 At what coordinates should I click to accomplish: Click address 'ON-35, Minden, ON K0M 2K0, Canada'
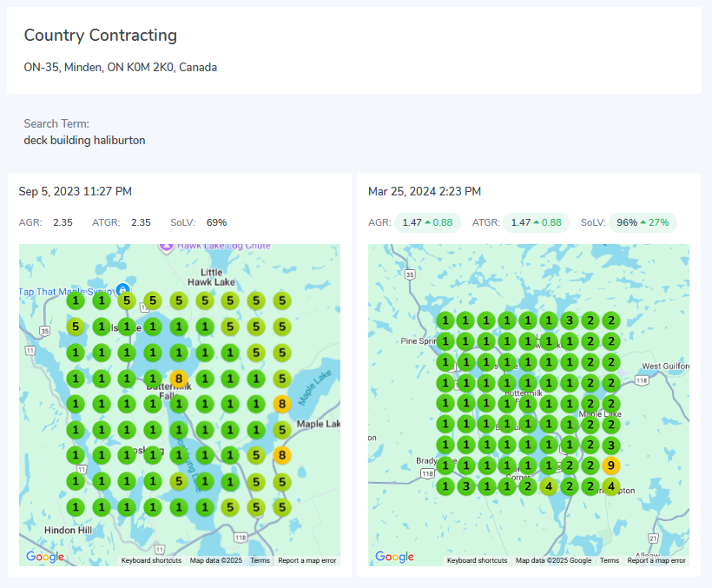[121, 67]
